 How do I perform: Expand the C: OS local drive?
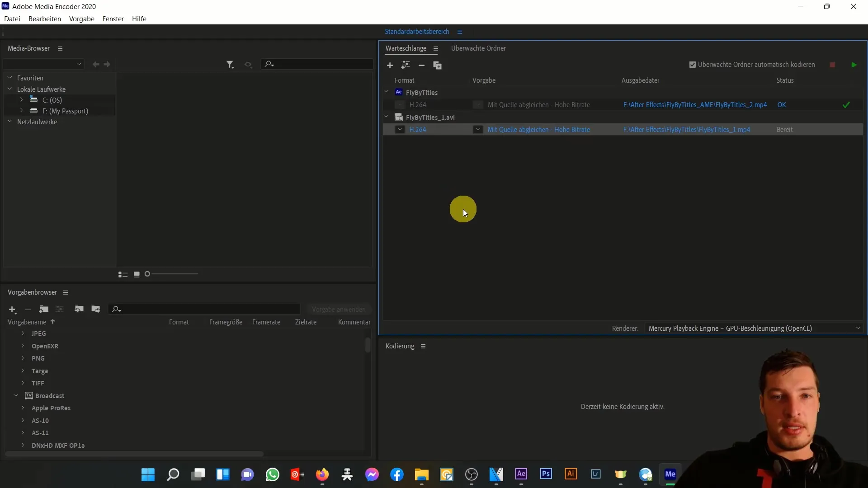click(x=21, y=100)
